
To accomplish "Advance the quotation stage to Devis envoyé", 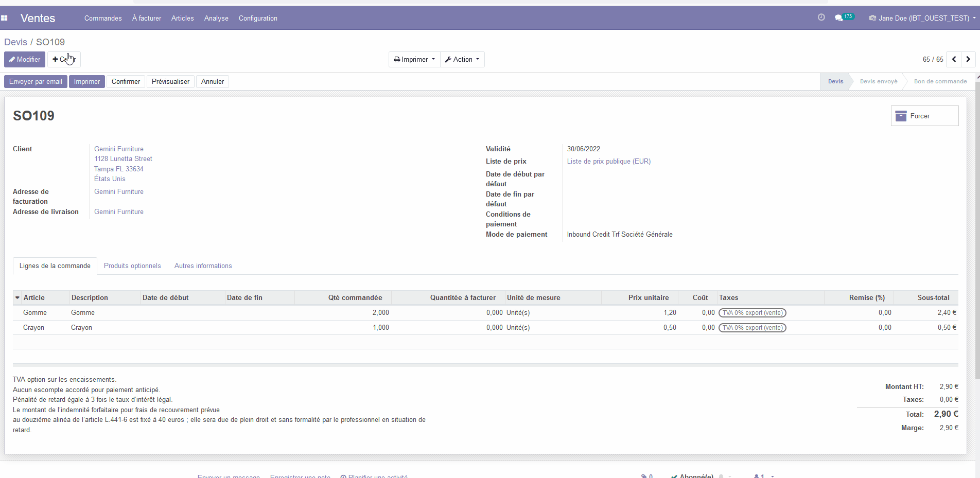I will click(879, 81).
